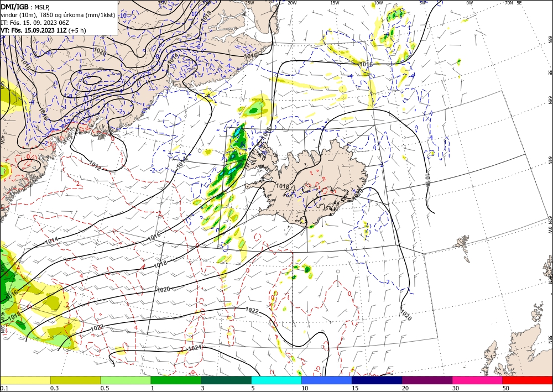553x392 pixels.
Task: Click the olive 0.3–0.5 legend color segment
Action: [75, 380]
